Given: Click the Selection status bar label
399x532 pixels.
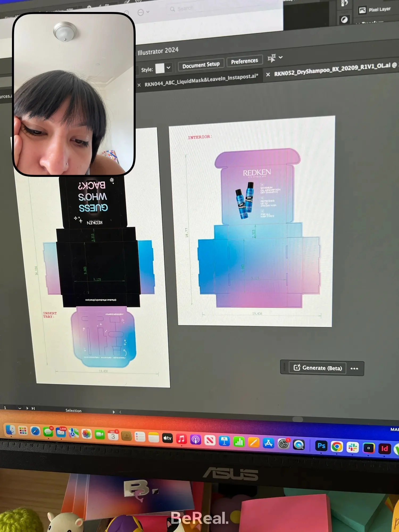Looking at the screenshot, I should pyautogui.click(x=74, y=410).
